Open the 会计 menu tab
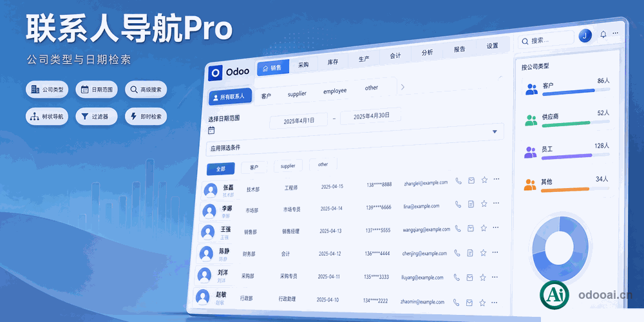This screenshot has width=644, height=322. (395, 56)
